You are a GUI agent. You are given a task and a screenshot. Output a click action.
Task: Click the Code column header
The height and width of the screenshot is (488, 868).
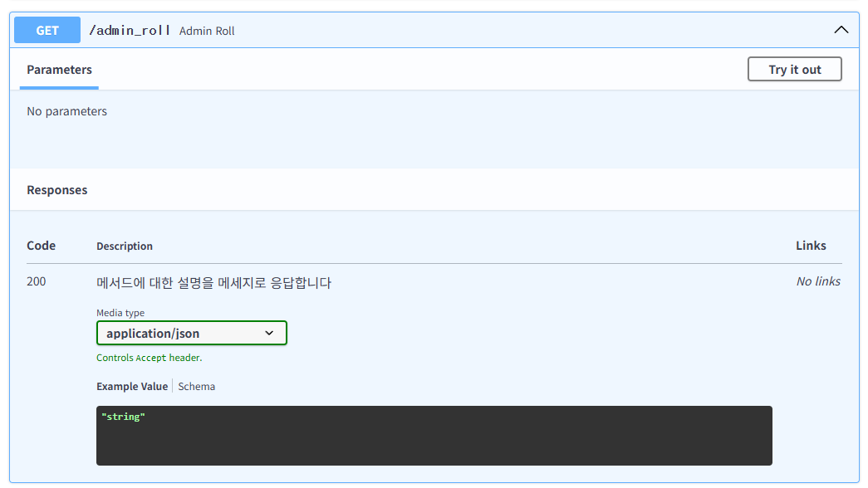[41, 246]
